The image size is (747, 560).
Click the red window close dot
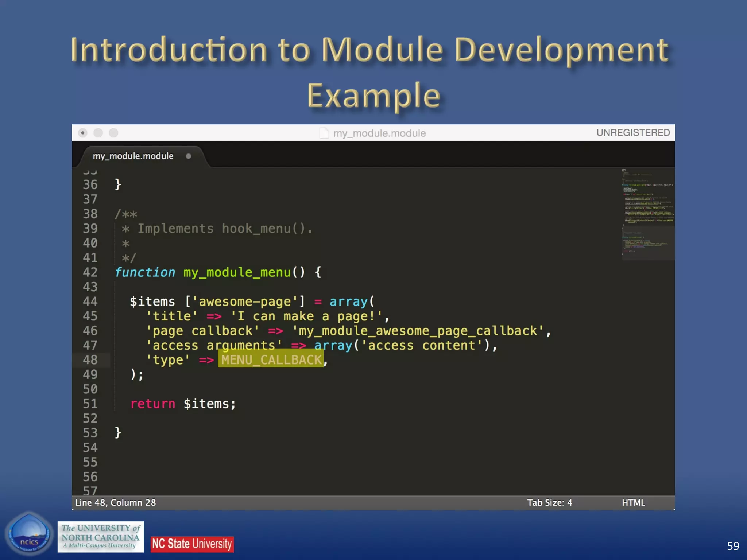point(83,133)
